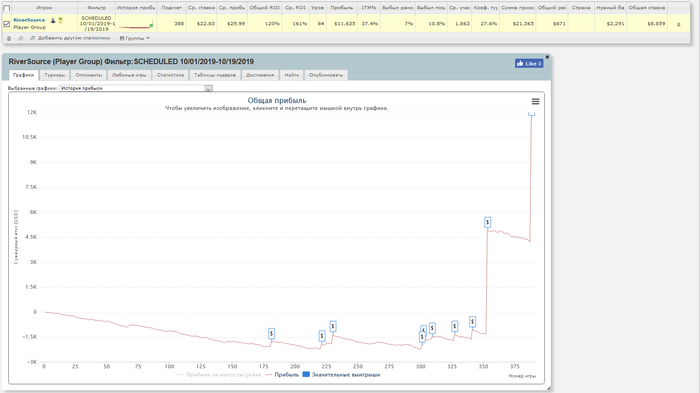Click the Facebook Like button
700x393 pixels.
point(529,63)
